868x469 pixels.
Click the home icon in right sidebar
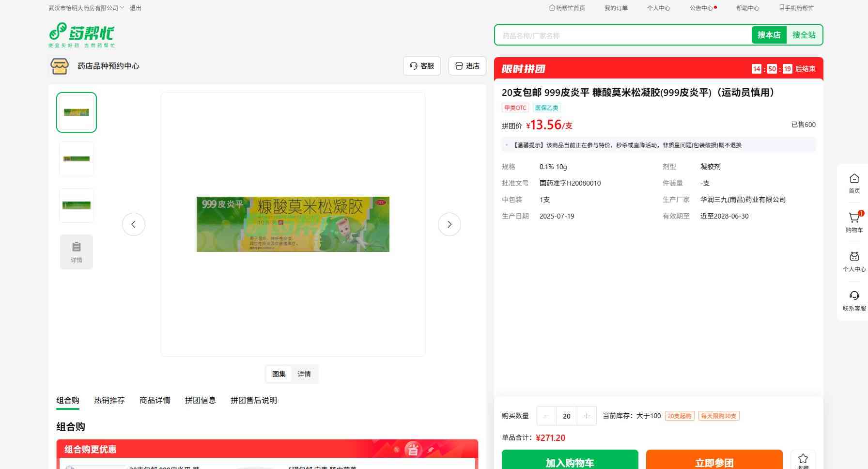tap(854, 183)
